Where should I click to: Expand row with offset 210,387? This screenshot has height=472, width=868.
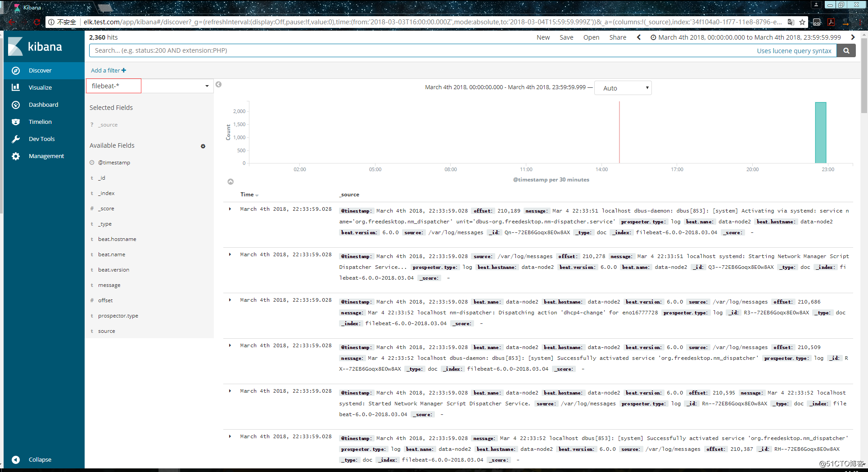(x=230, y=436)
